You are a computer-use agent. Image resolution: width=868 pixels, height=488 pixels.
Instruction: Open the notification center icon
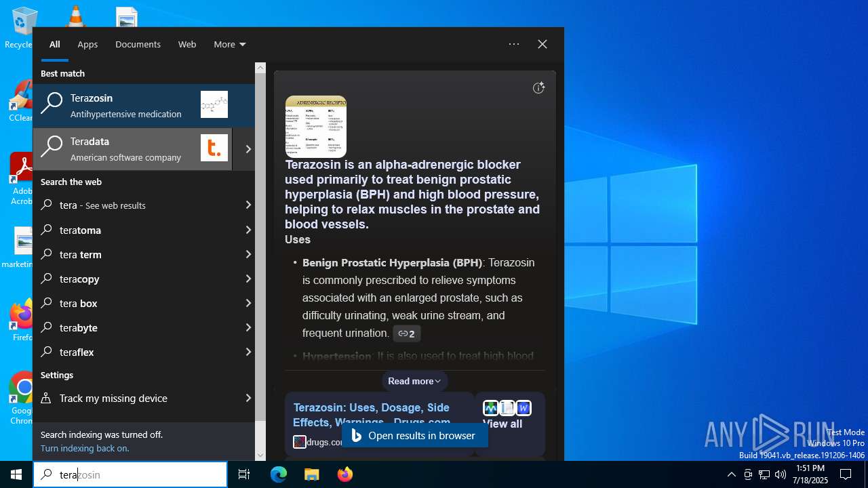click(846, 474)
